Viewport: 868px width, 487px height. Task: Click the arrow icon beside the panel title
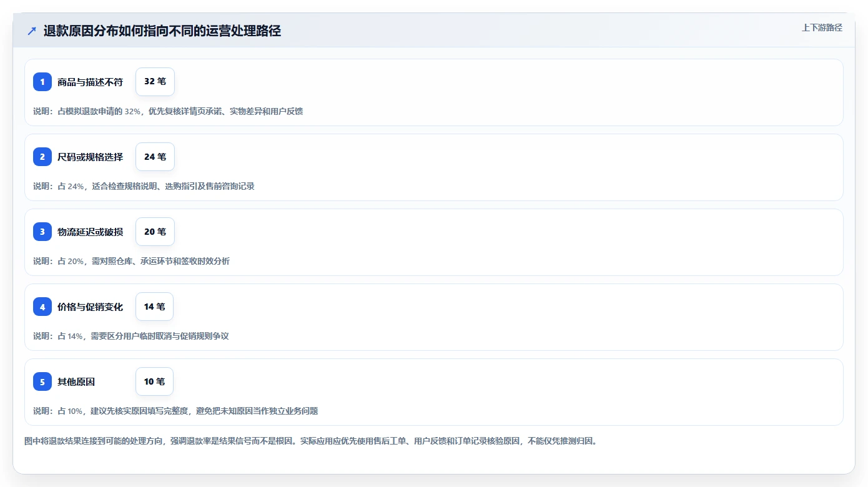(32, 31)
